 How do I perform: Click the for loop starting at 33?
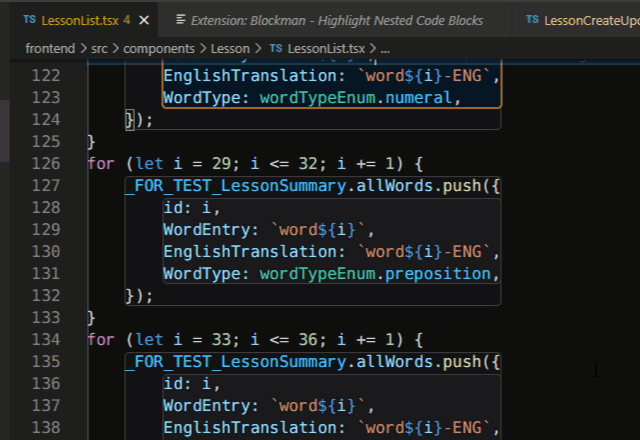point(255,340)
